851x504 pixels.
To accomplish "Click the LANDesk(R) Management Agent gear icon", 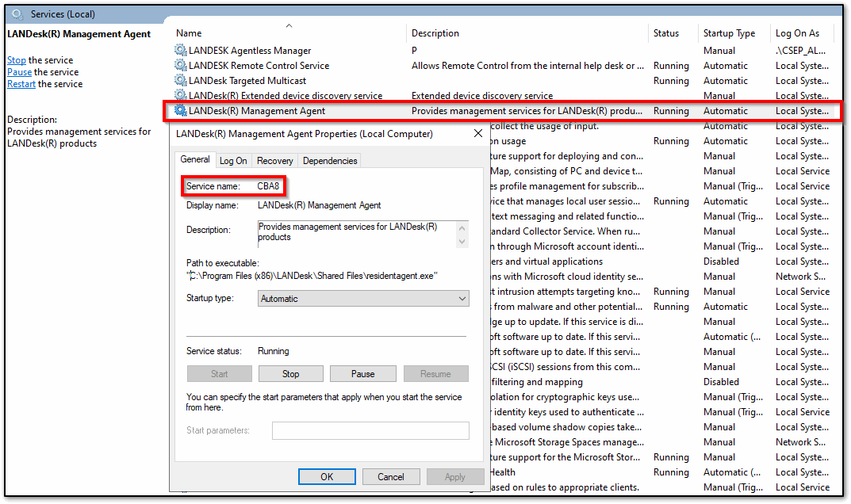I will pyautogui.click(x=181, y=111).
